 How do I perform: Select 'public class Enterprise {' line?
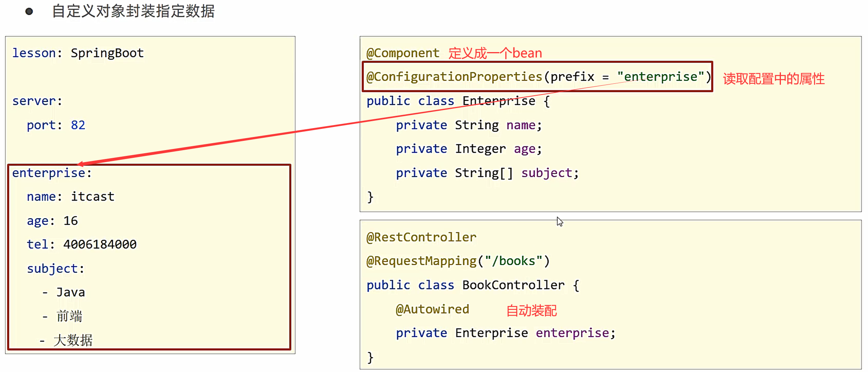(x=458, y=101)
